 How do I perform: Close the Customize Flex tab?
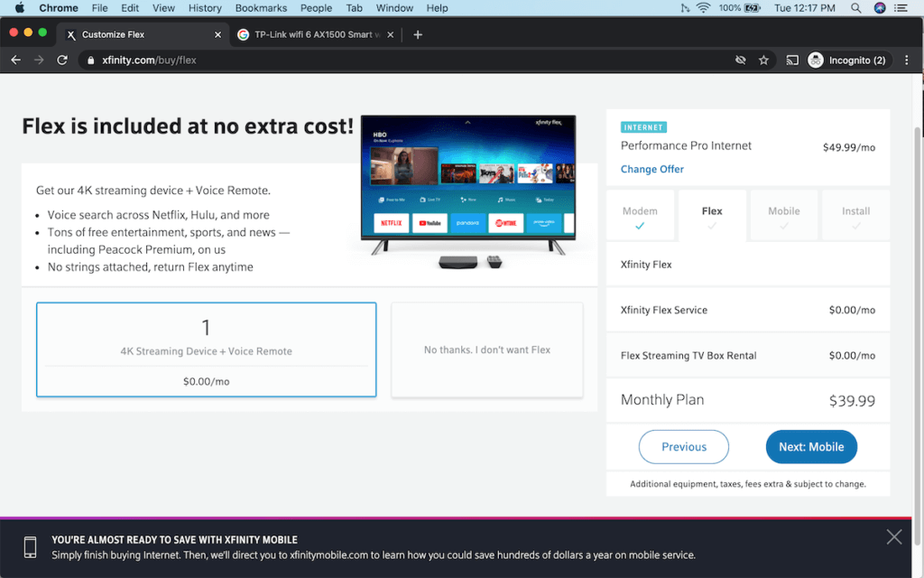click(x=217, y=35)
